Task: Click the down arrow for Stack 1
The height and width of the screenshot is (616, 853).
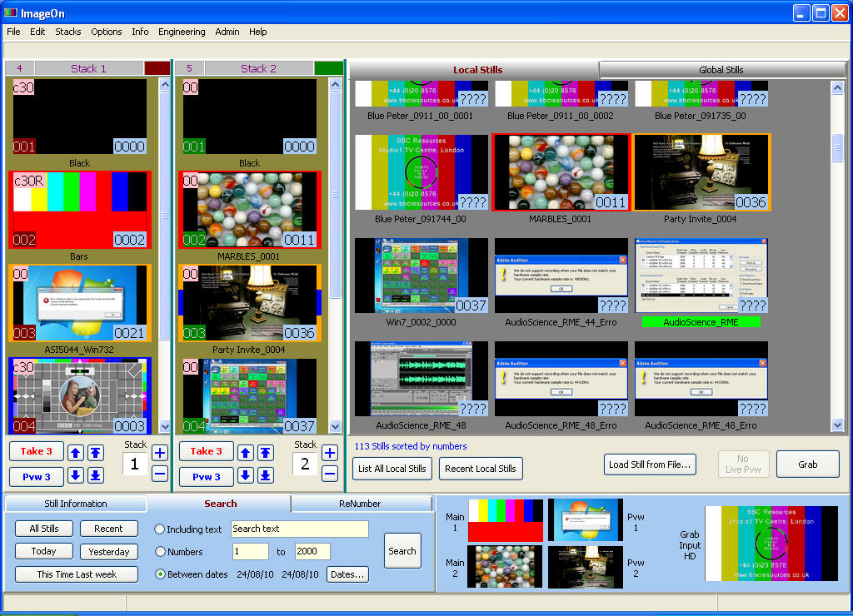Action: [x=76, y=476]
